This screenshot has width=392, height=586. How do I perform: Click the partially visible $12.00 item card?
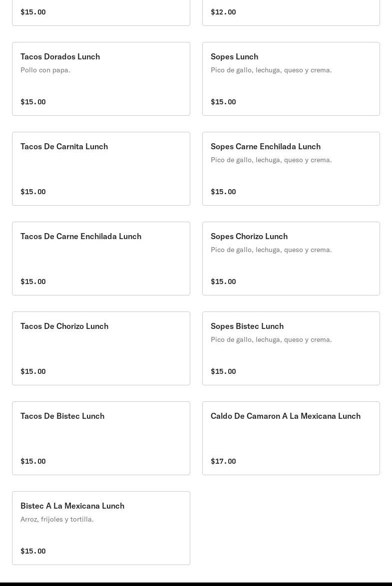[291, 12]
